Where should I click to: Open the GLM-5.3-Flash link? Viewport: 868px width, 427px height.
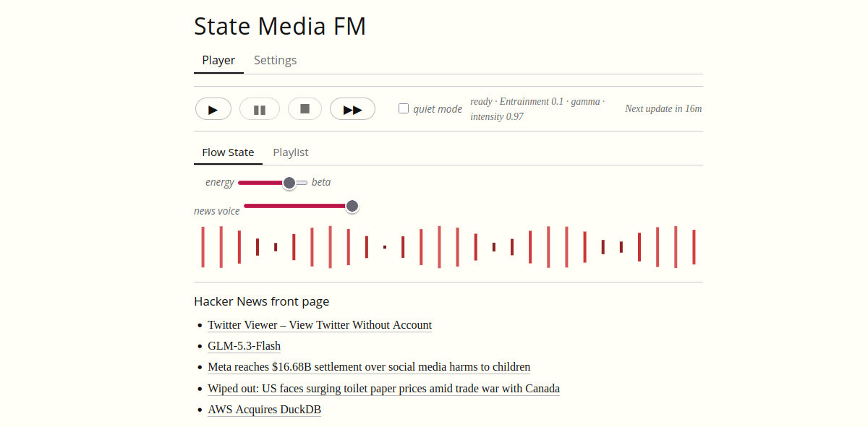(244, 346)
